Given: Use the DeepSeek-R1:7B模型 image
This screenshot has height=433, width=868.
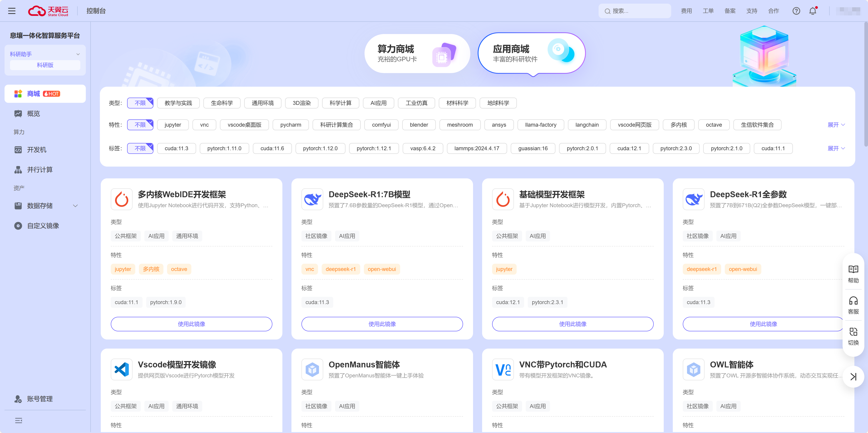Looking at the screenshot, I should pos(382,324).
